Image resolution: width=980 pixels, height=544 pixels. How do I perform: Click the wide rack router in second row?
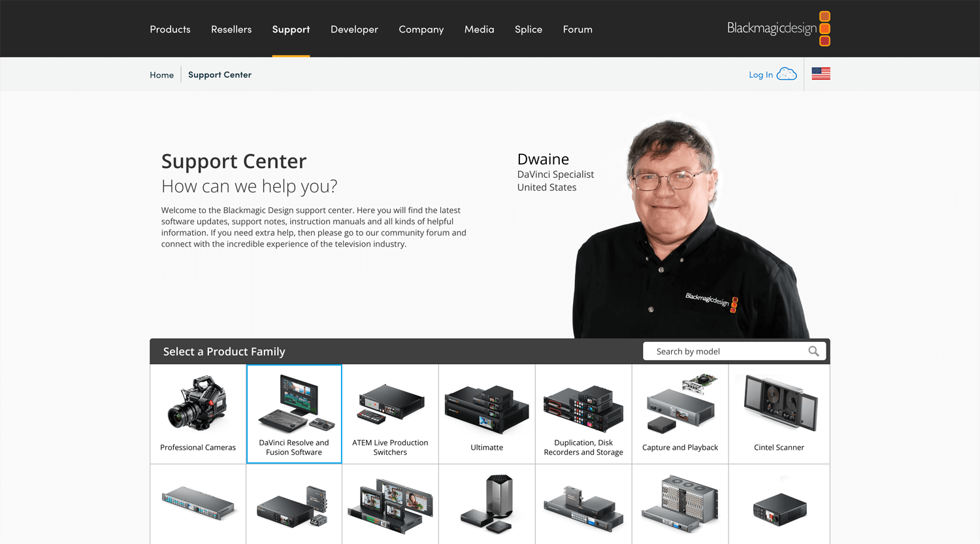[198, 504]
